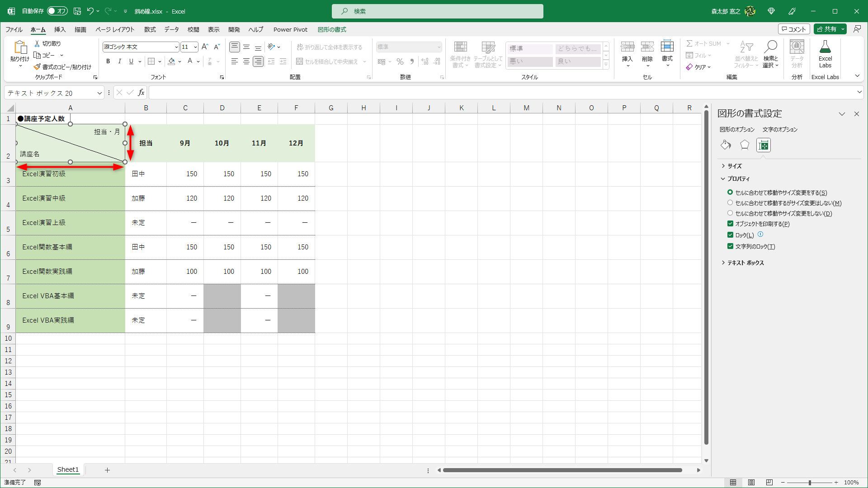The image size is (868, 488).
Task: Open the font size dropdown
Action: [x=195, y=47]
